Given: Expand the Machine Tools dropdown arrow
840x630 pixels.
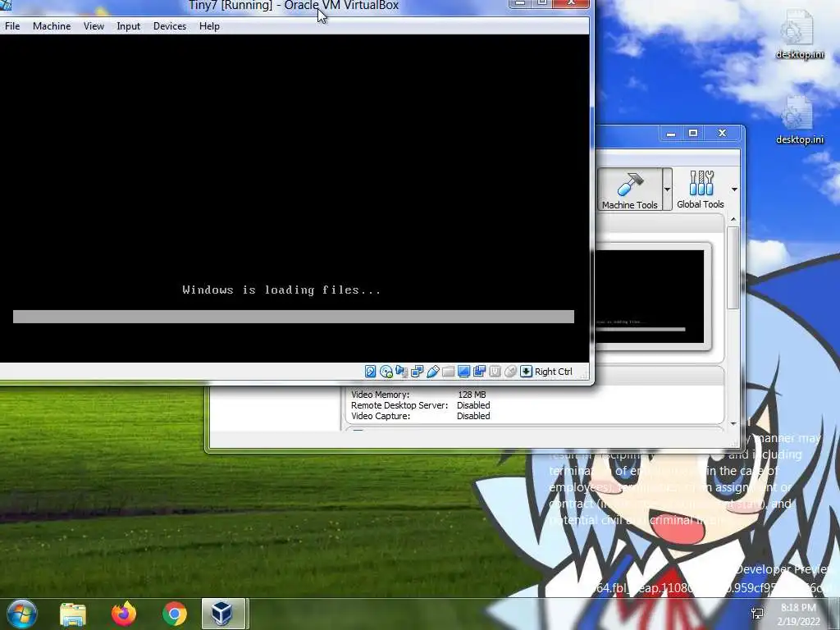Looking at the screenshot, I should pos(668,189).
